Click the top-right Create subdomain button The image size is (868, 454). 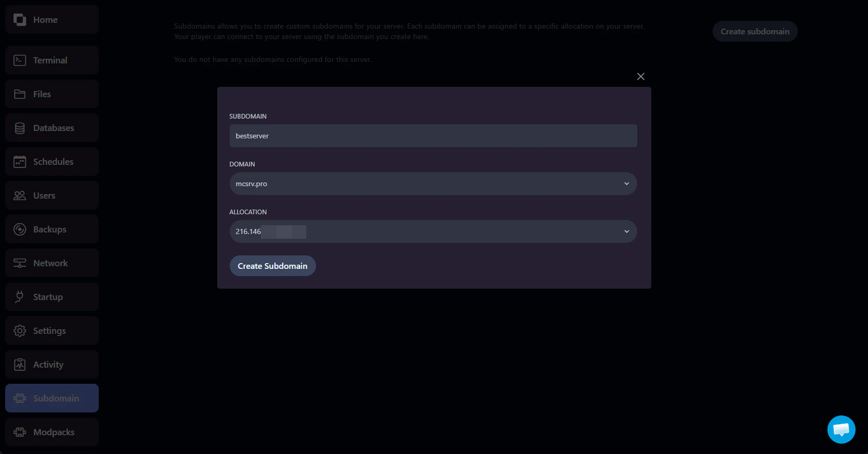tap(755, 31)
